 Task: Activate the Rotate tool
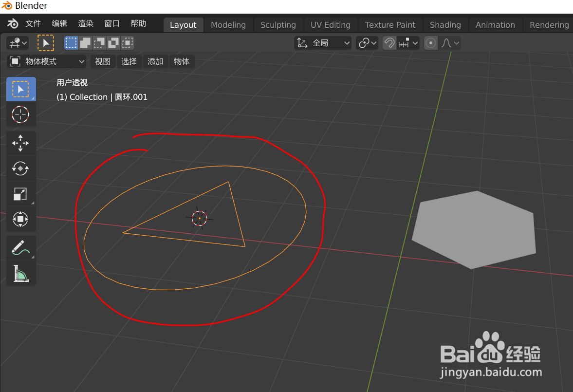tap(21, 168)
